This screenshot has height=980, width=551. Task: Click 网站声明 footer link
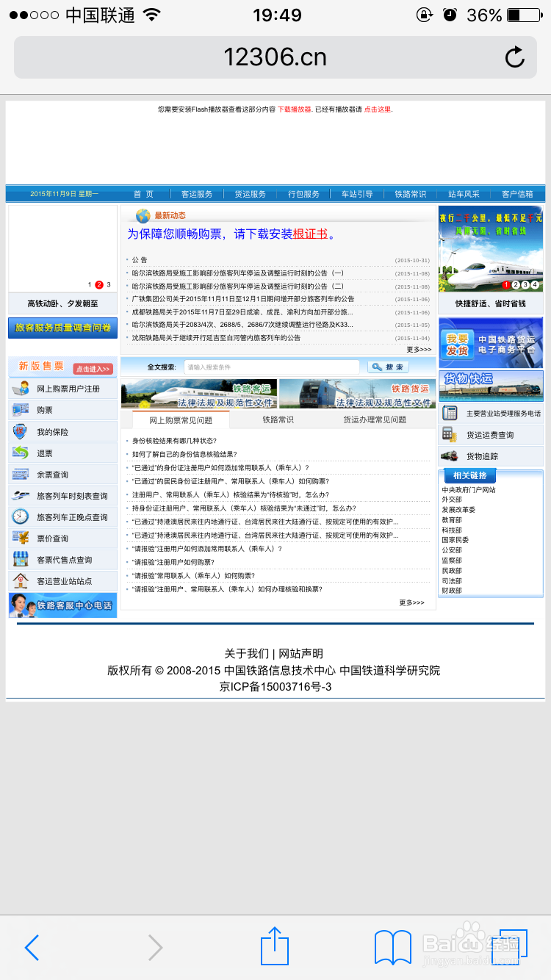300,654
